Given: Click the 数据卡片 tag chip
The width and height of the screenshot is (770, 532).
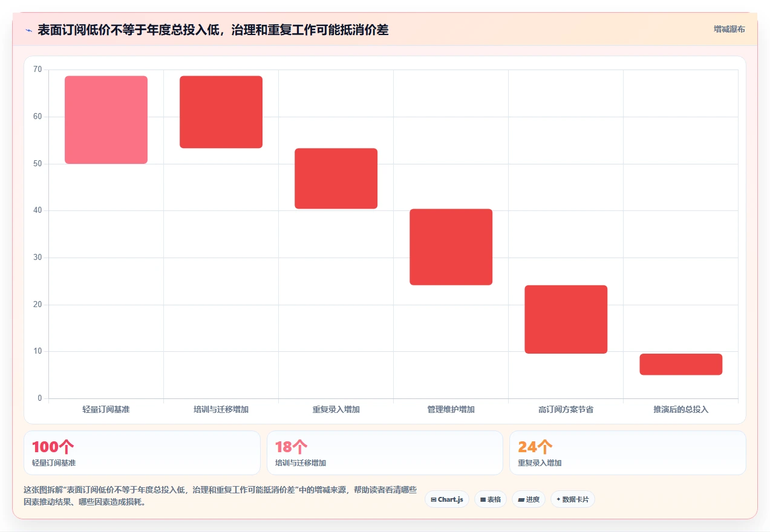Looking at the screenshot, I should 573,499.
